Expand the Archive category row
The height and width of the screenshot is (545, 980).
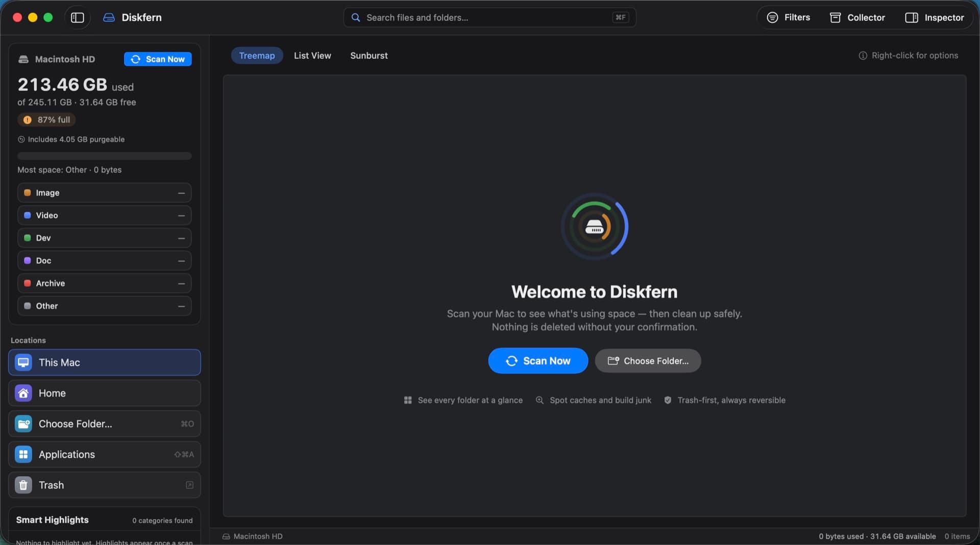point(105,283)
